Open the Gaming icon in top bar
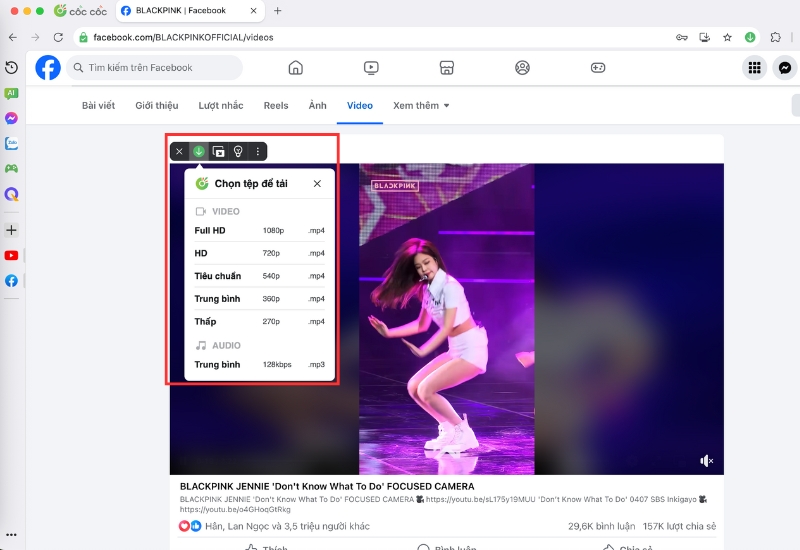This screenshot has height=550, width=800. 597,67
